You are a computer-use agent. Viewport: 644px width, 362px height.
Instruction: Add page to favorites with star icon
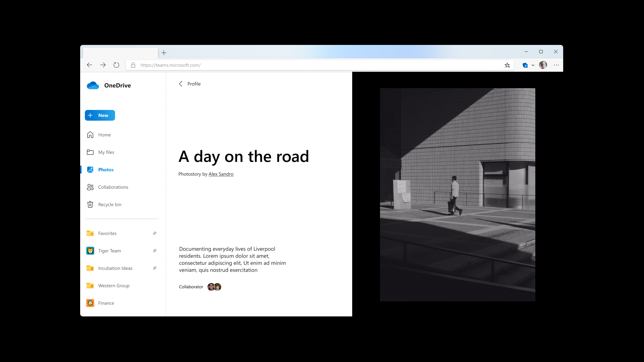point(507,65)
